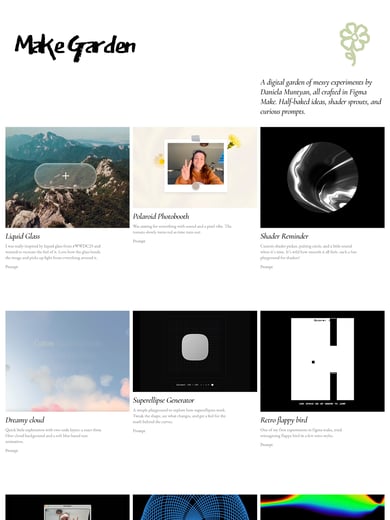Open the Polaroid Photobooth thumbnail

[195, 167]
